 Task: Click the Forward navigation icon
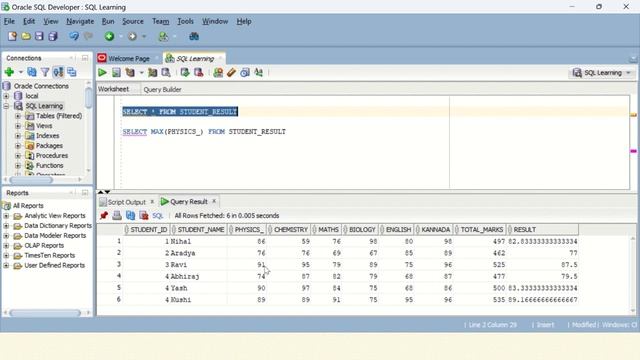[132, 36]
